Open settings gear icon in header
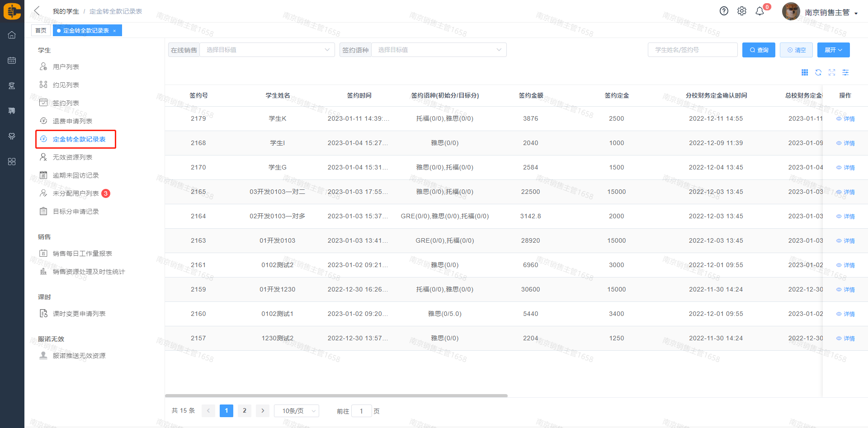This screenshot has width=868, height=428. coord(742,11)
